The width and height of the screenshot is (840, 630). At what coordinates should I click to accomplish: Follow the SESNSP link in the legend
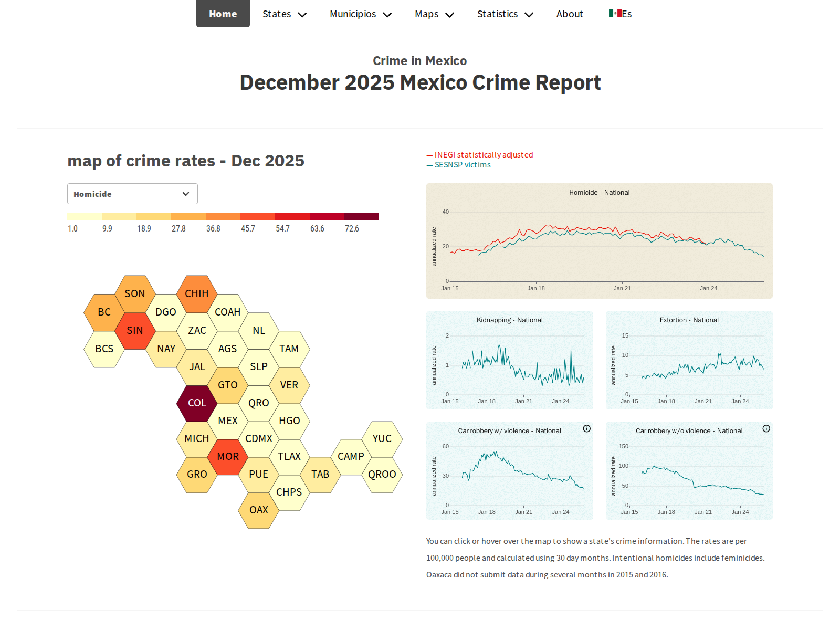pos(448,165)
